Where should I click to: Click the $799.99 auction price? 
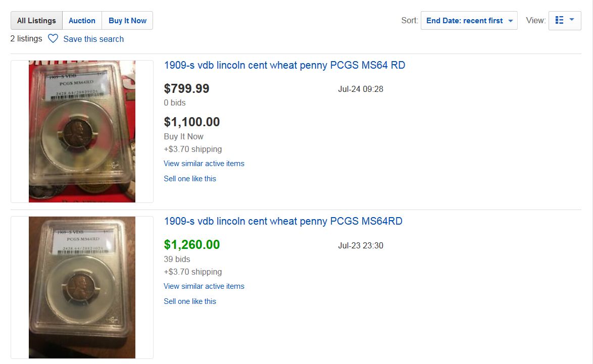(186, 89)
